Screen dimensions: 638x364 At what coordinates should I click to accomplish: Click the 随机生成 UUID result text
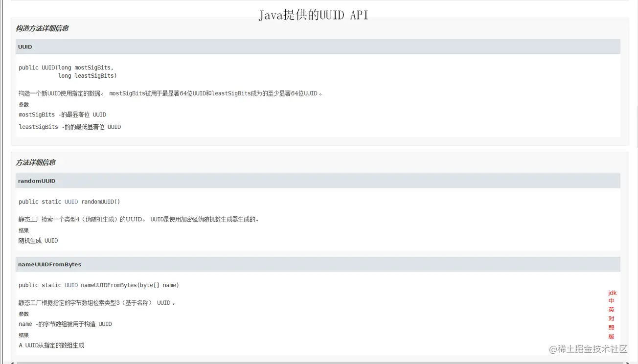point(37,240)
